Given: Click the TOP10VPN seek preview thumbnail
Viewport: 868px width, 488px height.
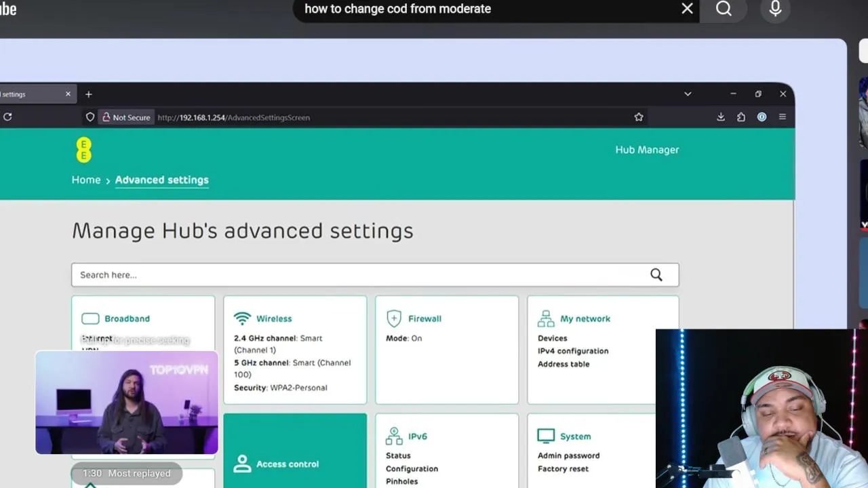Looking at the screenshot, I should (127, 403).
